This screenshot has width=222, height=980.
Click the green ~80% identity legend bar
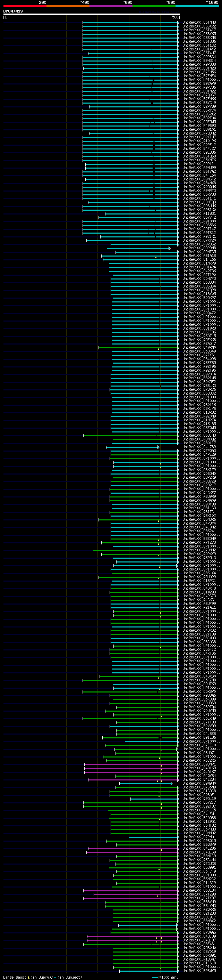point(154,6)
